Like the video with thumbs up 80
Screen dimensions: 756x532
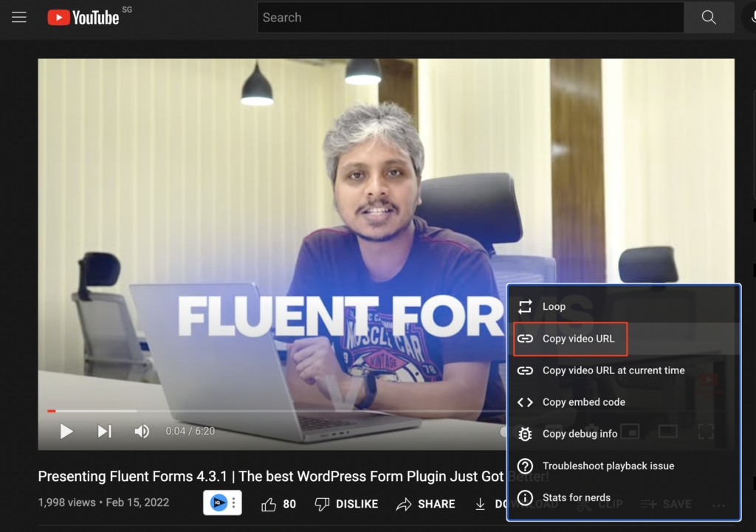[x=278, y=504]
